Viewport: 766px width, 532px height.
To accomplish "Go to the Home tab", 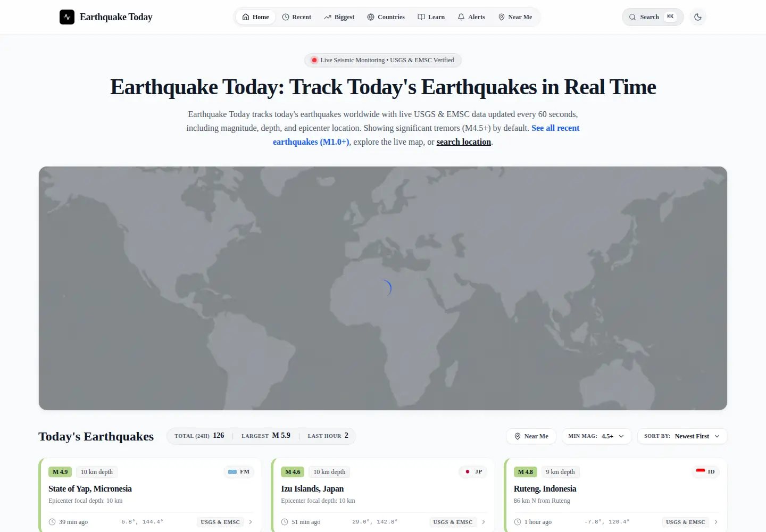I will point(256,17).
